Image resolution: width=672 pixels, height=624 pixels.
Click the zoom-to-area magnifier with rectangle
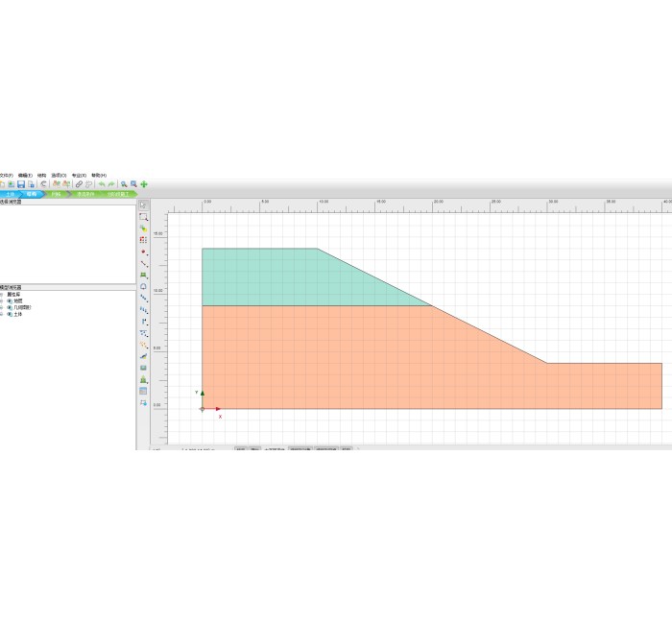pos(133,184)
